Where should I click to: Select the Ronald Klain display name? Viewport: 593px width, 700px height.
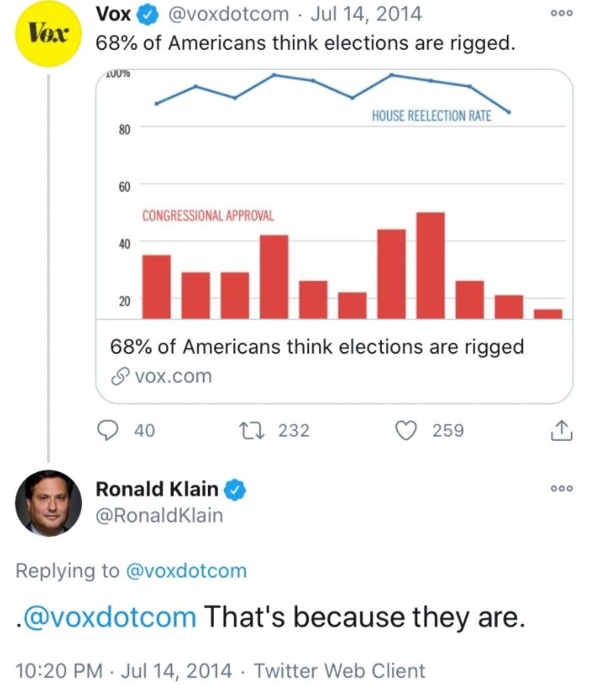tap(157, 489)
